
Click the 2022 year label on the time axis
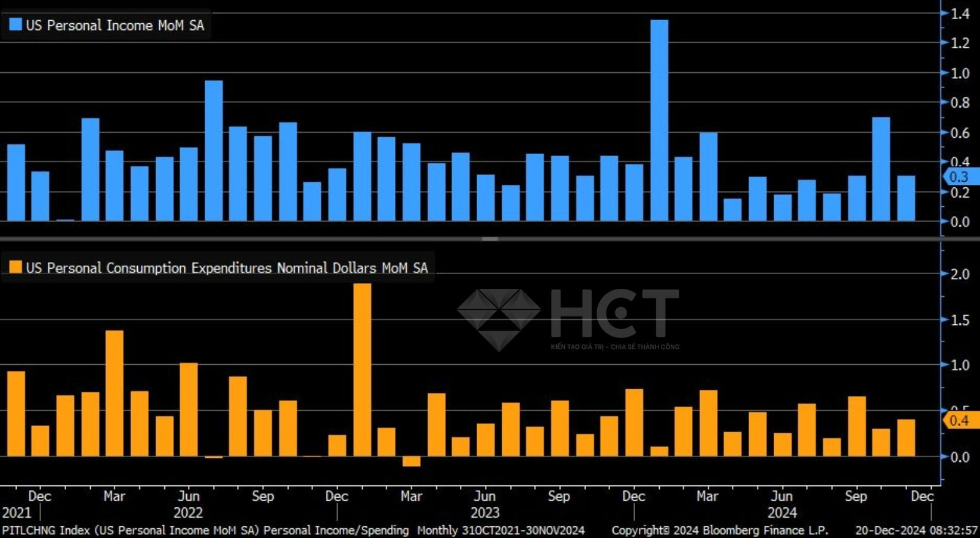(x=188, y=513)
